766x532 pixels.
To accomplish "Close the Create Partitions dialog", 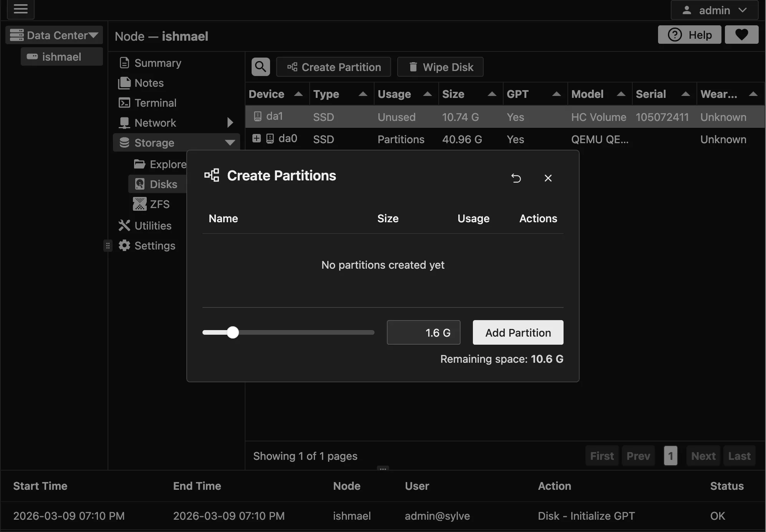I will pos(548,178).
